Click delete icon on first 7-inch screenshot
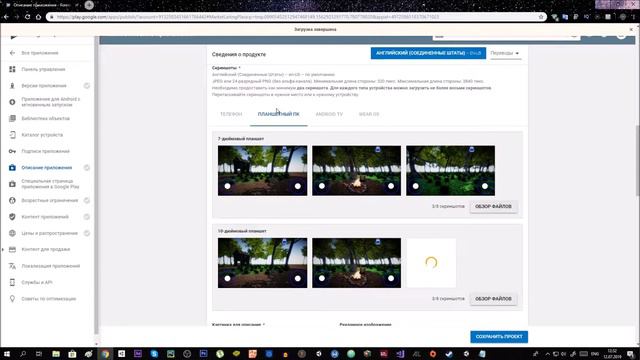This screenshot has width=640, height=360. [x=284, y=150]
